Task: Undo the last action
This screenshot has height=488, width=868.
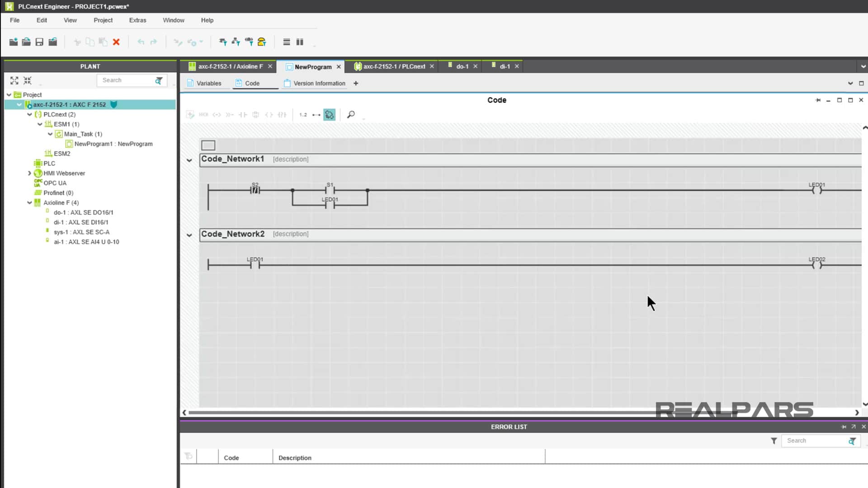Action: point(141,42)
